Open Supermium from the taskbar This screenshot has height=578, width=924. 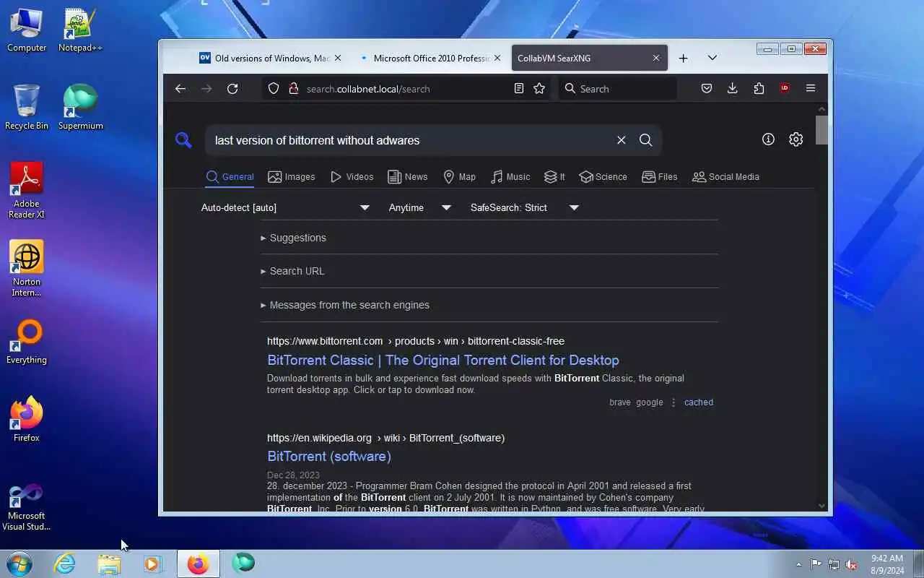tap(243, 563)
